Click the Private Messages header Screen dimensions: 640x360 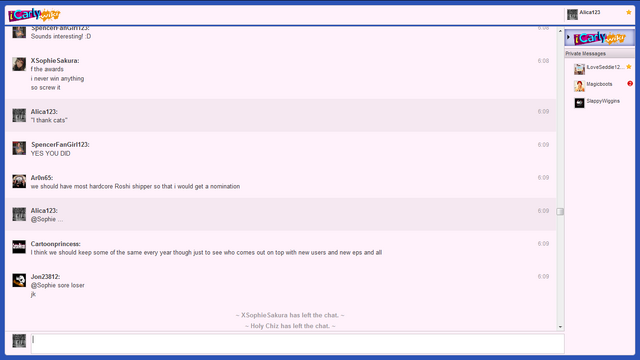[600, 53]
